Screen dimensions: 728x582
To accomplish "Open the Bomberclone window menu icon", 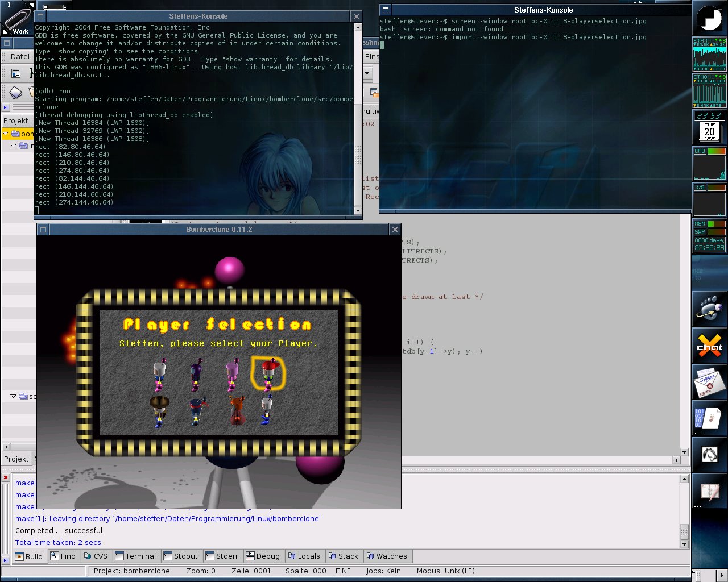I will pos(43,230).
